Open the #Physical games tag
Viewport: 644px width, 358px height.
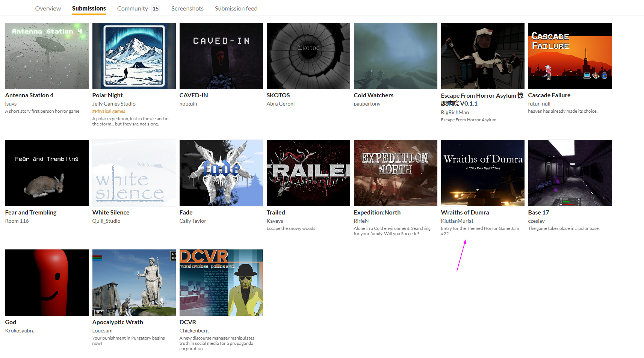point(109,111)
